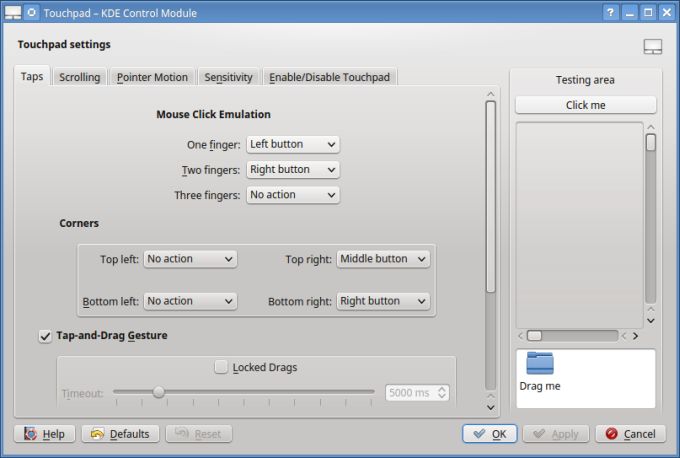Click the timeout spinbox stepper arrows

[x=442, y=393]
